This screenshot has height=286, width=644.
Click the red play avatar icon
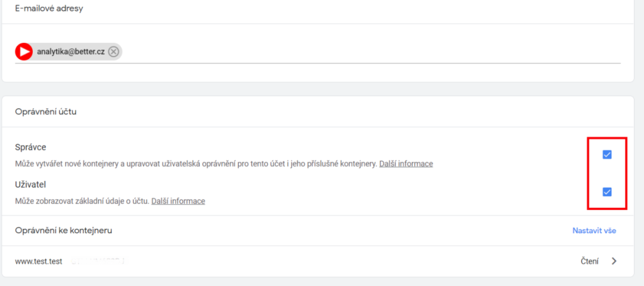tap(24, 52)
